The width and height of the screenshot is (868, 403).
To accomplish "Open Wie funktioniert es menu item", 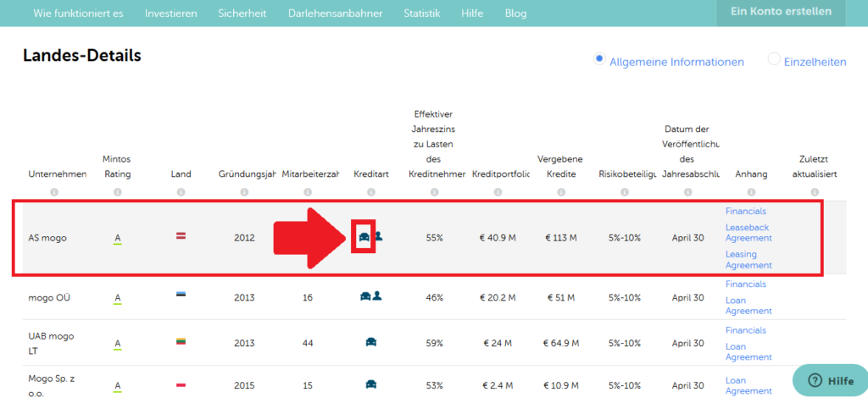I will point(78,14).
